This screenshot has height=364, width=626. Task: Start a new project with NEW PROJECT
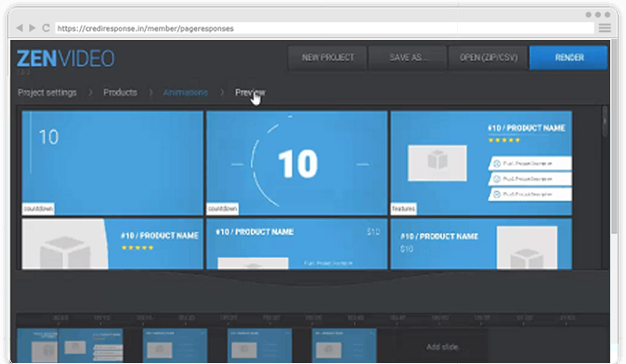(x=327, y=58)
